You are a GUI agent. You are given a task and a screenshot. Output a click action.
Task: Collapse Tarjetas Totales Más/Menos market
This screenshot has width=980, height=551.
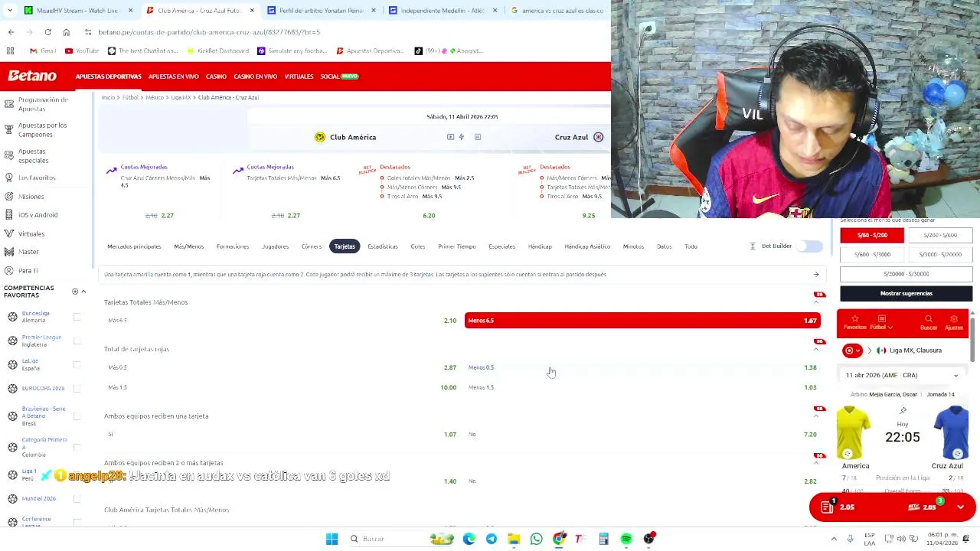[x=816, y=302]
